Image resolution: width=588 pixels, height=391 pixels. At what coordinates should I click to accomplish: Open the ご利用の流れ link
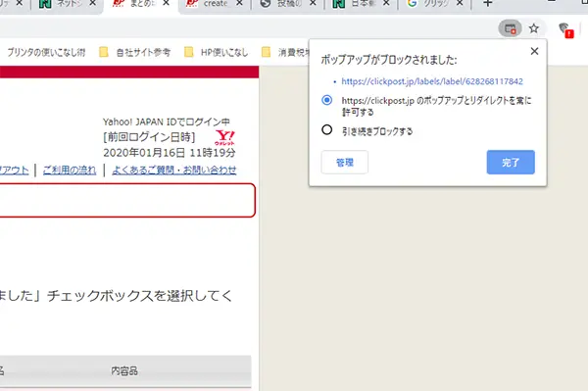[70, 171]
